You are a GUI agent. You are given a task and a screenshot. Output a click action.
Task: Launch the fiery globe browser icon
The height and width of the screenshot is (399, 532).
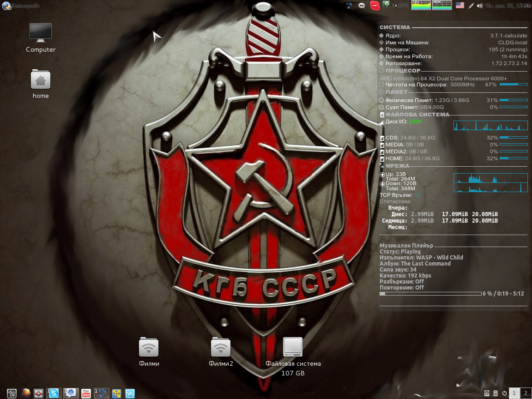(x=25, y=393)
